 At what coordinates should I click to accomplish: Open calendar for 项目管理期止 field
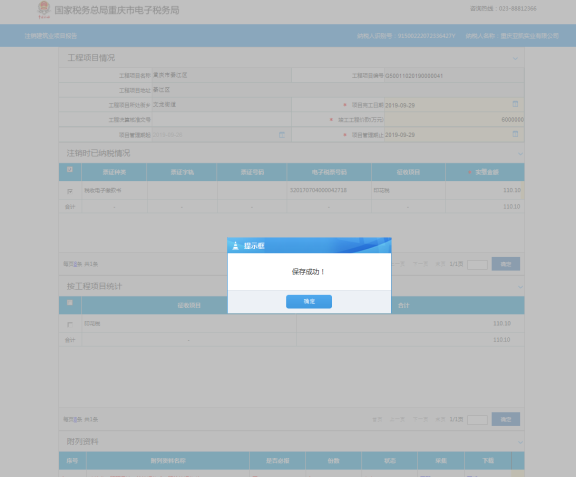[x=515, y=134]
